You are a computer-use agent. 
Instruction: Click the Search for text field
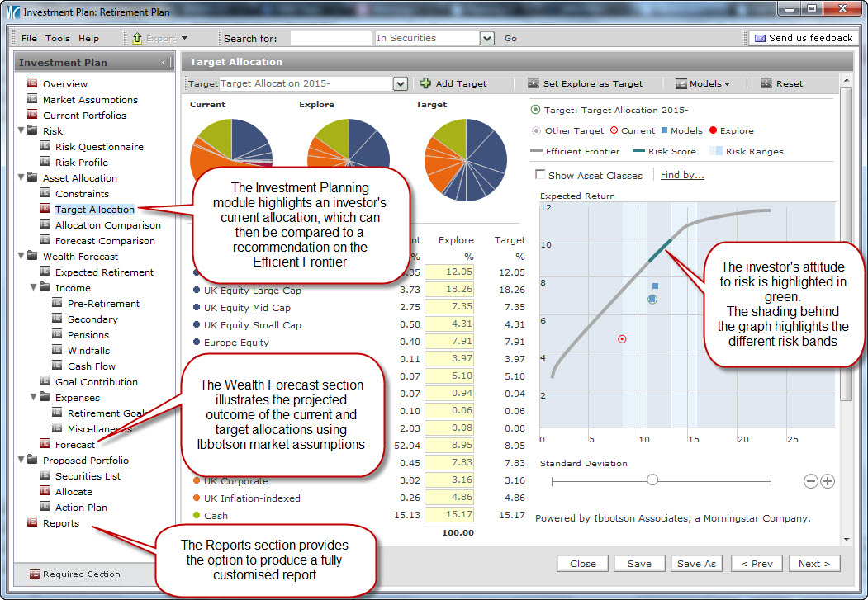tap(330, 38)
